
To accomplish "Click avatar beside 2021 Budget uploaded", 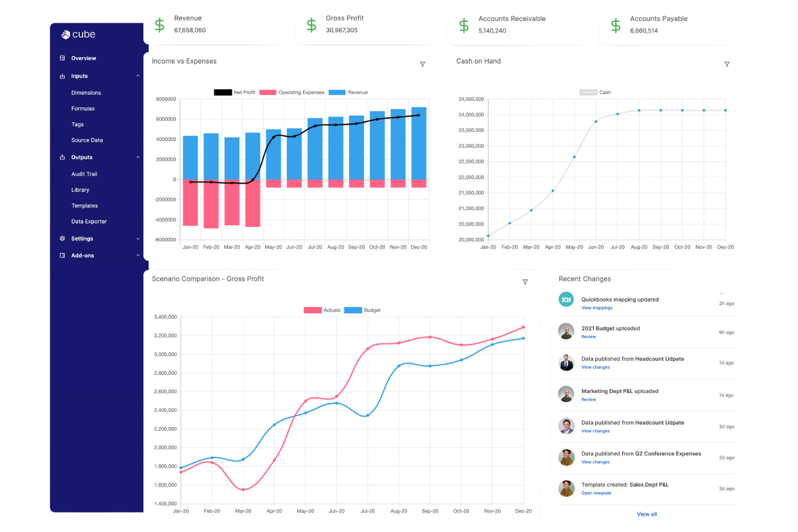I will [x=566, y=331].
